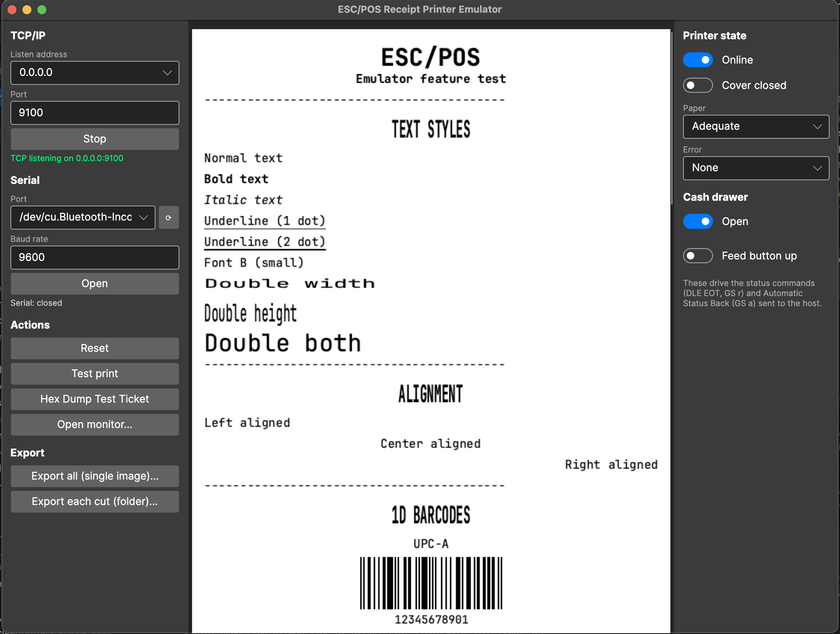The width and height of the screenshot is (840, 634).
Task: Click the Serial: closed status text
Action: pyautogui.click(x=36, y=303)
